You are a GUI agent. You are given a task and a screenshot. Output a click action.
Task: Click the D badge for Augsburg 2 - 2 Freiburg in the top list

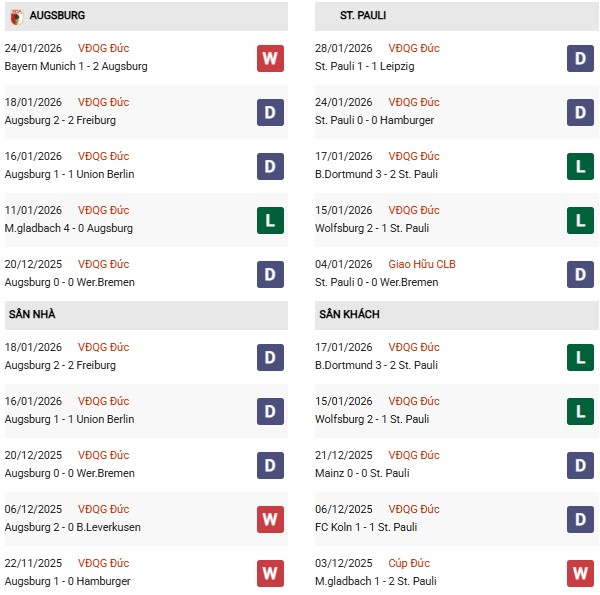(x=270, y=112)
